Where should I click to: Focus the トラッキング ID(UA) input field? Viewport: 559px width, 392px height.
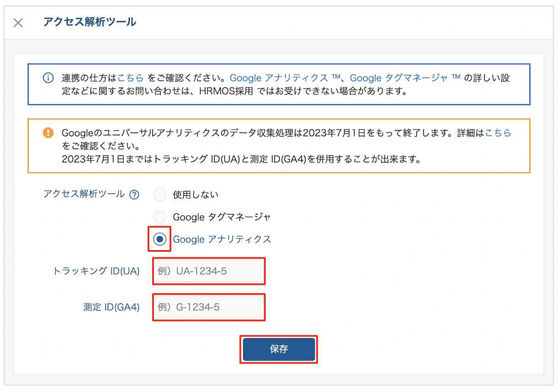coord(208,271)
